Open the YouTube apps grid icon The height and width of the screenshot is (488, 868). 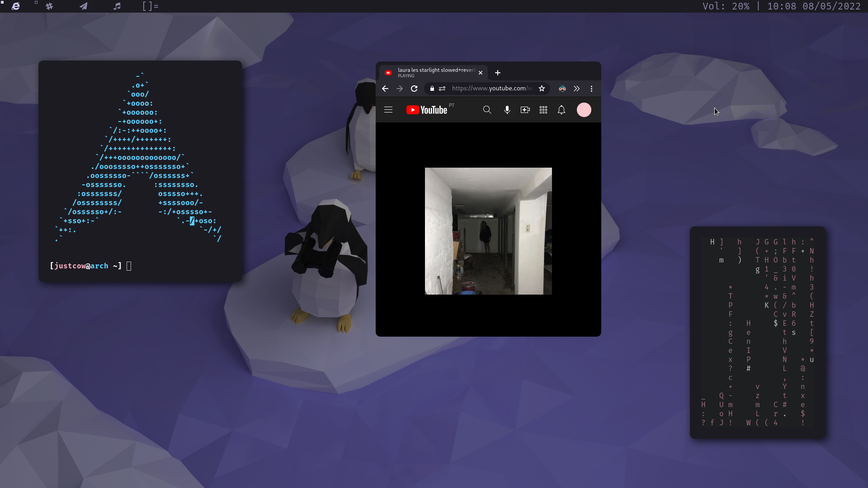[x=543, y=110]
